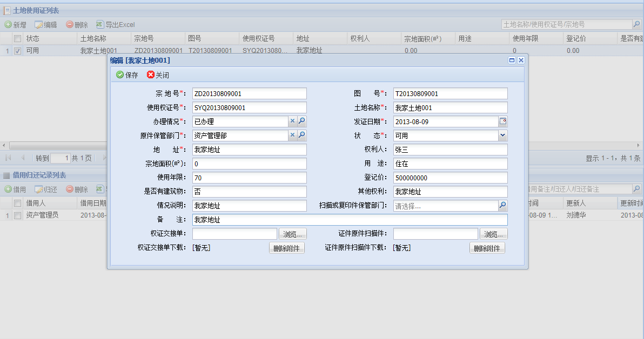Image resolution: width=644 pixels, height=339 pixels.
Task: Click the 情况说明 input field
Action: point(249,205)
